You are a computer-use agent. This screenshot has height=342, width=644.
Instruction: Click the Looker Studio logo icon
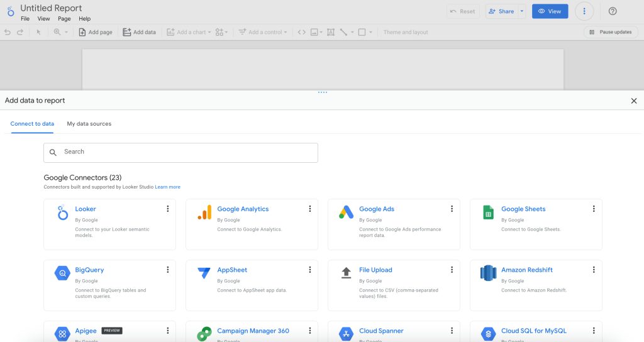tap(11, 11)
